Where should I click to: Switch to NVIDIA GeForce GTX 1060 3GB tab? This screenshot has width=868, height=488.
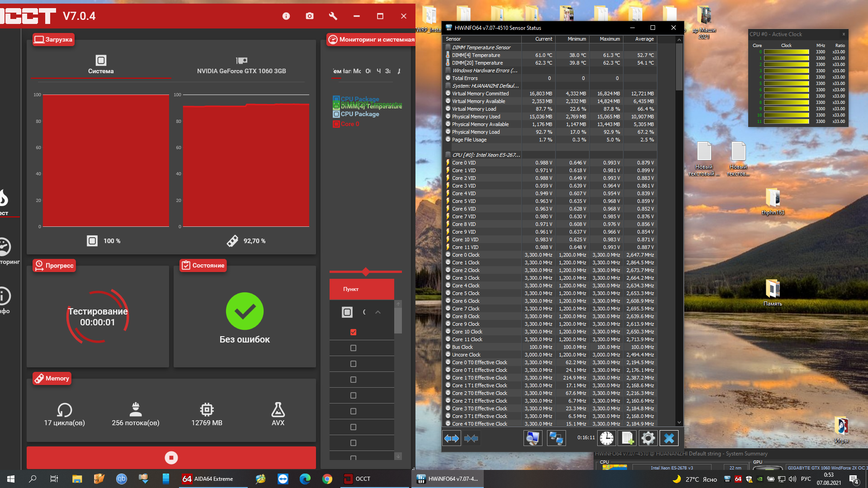(241, 65)
